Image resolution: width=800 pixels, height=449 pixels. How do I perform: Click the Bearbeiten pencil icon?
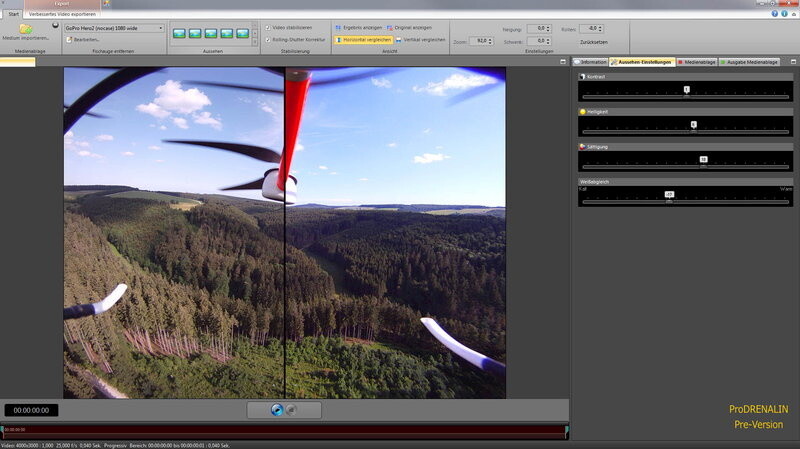click(x=69, y=39)
